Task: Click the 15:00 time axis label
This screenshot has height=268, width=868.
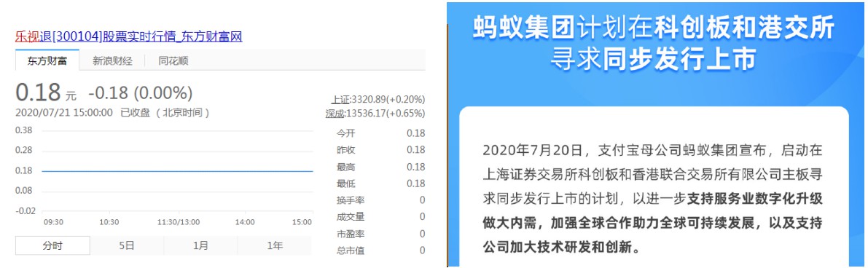Action: [x=302, y=222]
